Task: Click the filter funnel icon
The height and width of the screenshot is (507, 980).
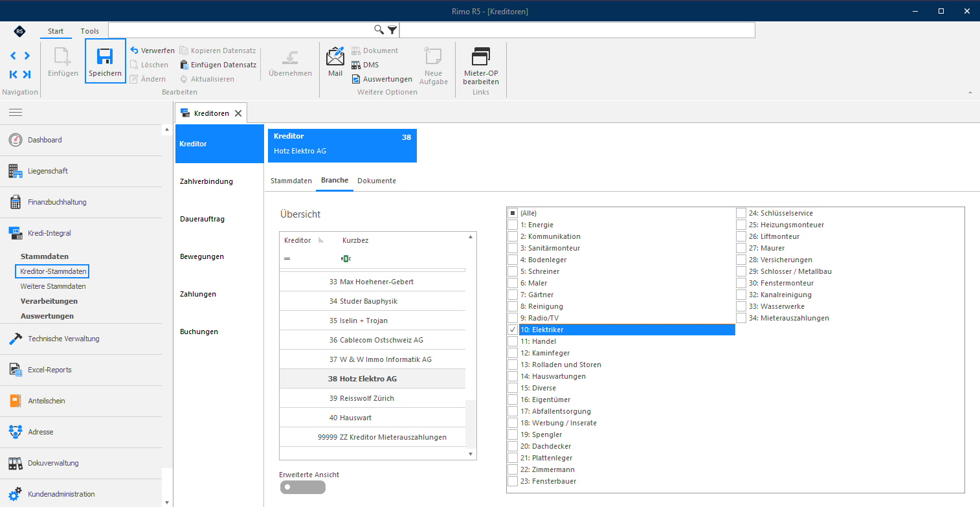Action: click(x=392, y=30)
